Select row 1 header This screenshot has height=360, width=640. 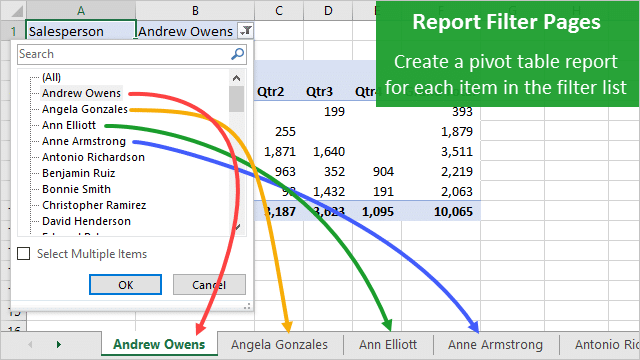tap(13, 31)
